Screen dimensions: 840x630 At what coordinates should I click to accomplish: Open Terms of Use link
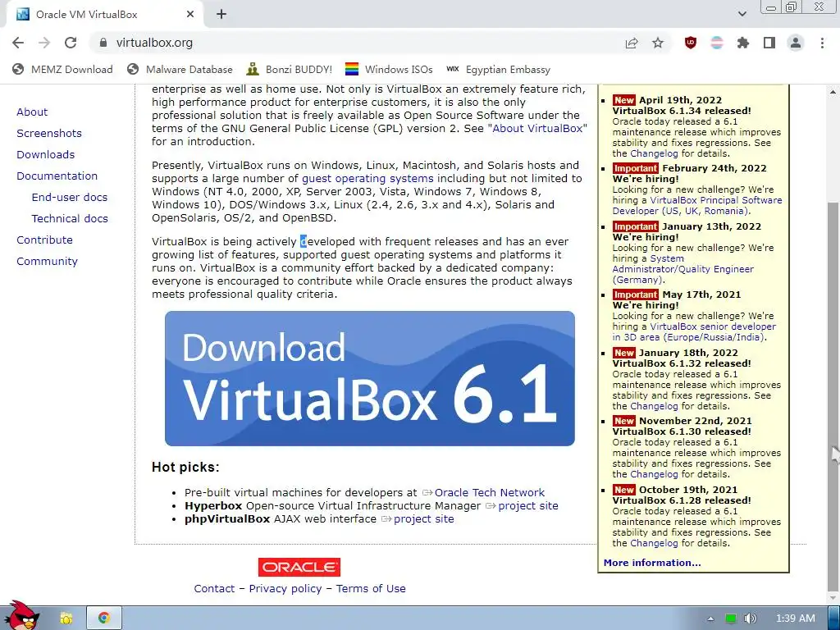click(371, 589)
